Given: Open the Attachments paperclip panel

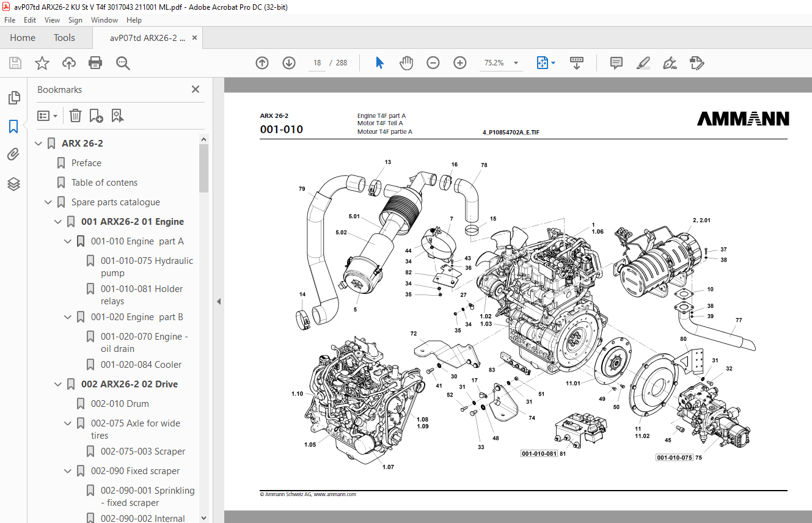Looking at the screenshot, I should pos(13,155).
